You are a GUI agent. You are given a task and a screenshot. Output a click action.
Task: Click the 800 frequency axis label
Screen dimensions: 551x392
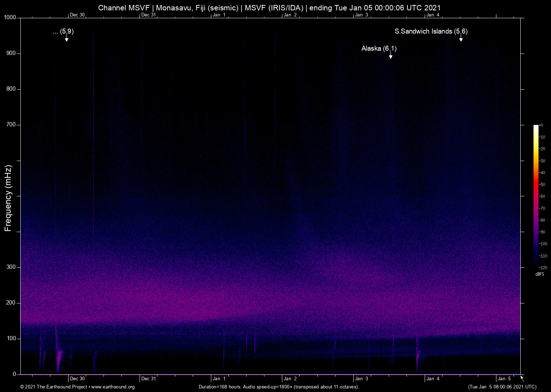click(x=11, y=89)
